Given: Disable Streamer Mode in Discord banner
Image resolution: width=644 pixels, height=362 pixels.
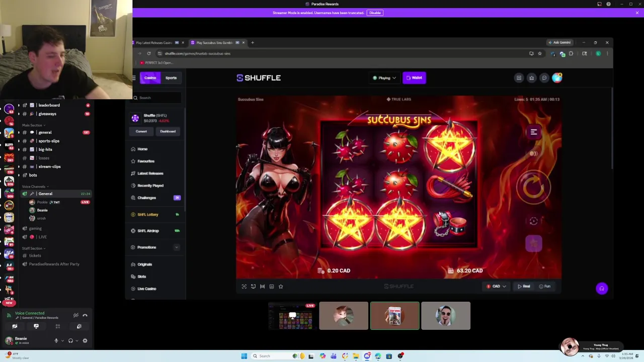Looking at the screenshot, I should [x=375, y=13].
